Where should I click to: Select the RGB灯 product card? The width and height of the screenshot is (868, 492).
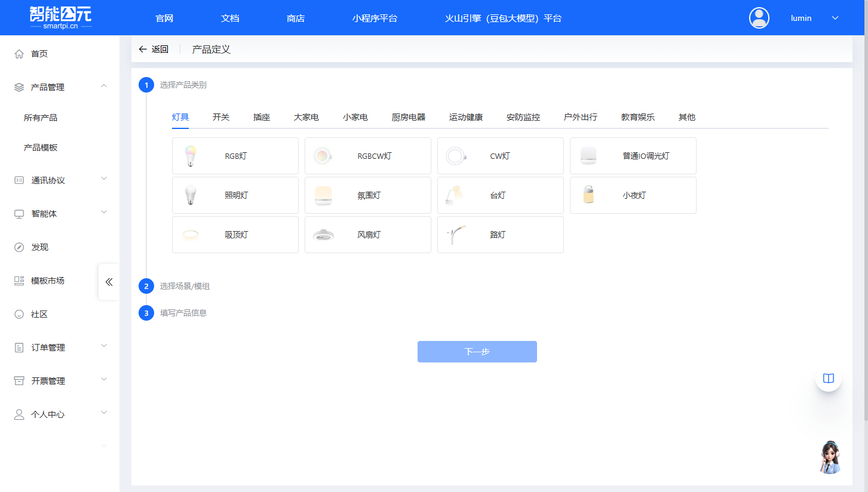(x=235, y=156)
